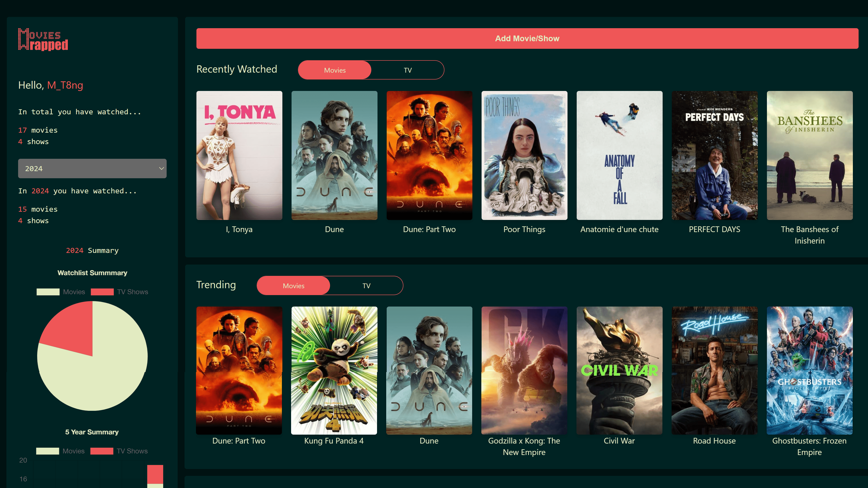Screen dimensions: 868x488
Task: Click the 'Poor Things' title text
Action: point(524,229)
